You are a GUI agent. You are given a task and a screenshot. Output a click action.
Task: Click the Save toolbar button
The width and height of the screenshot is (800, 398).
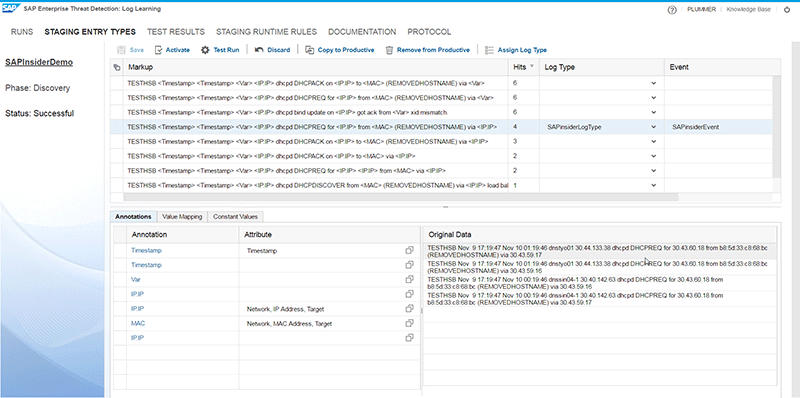130,50
